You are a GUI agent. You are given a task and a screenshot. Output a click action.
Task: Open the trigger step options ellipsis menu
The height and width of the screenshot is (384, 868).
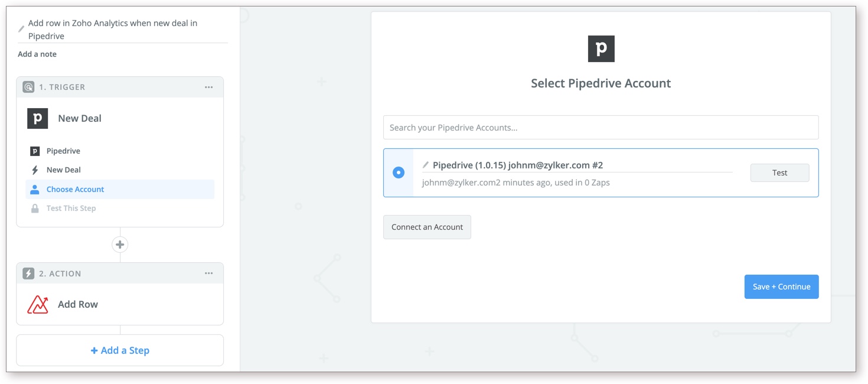coord(208,87)
